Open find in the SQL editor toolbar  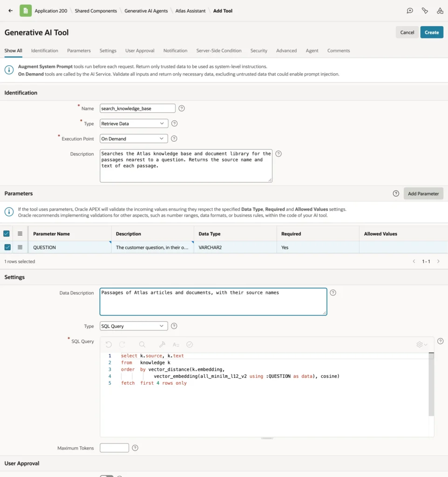pos(142,344)
